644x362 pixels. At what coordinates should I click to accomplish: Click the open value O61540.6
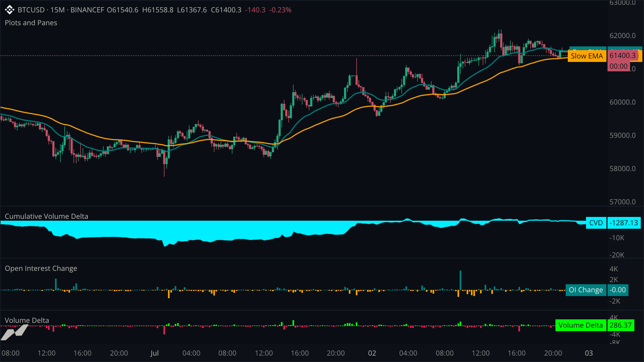(123, 10)
